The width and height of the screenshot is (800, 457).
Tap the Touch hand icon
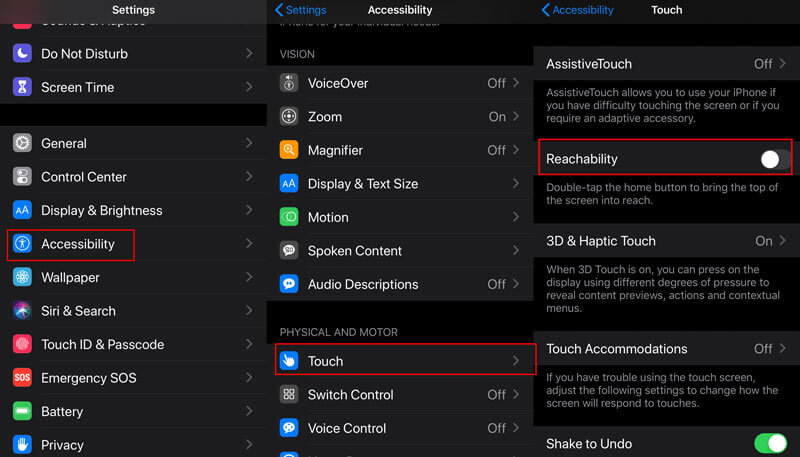click(x=289, y=361)
